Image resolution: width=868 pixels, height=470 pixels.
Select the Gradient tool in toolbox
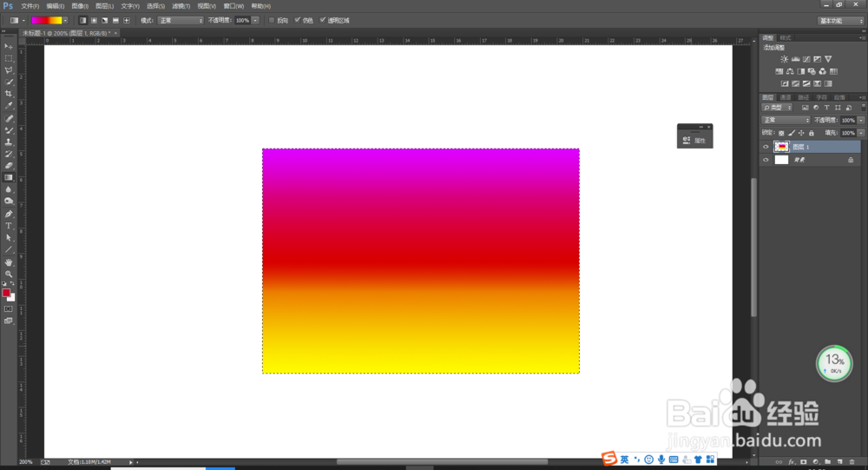coord(9,177)
